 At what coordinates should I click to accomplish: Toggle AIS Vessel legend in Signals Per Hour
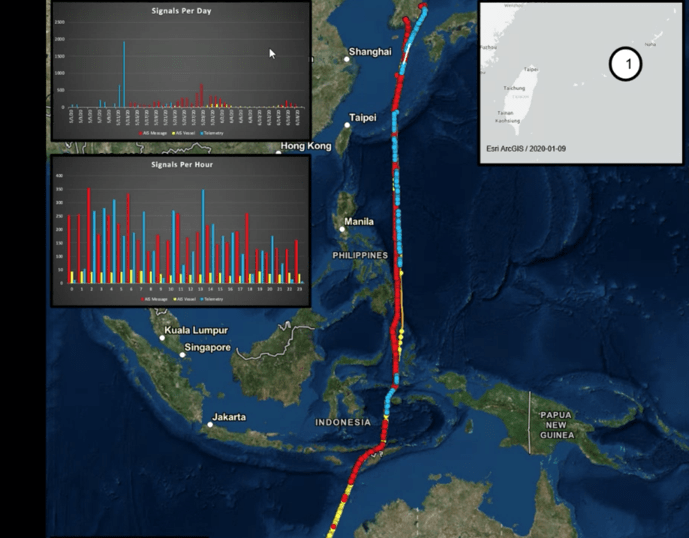(183, 298)
